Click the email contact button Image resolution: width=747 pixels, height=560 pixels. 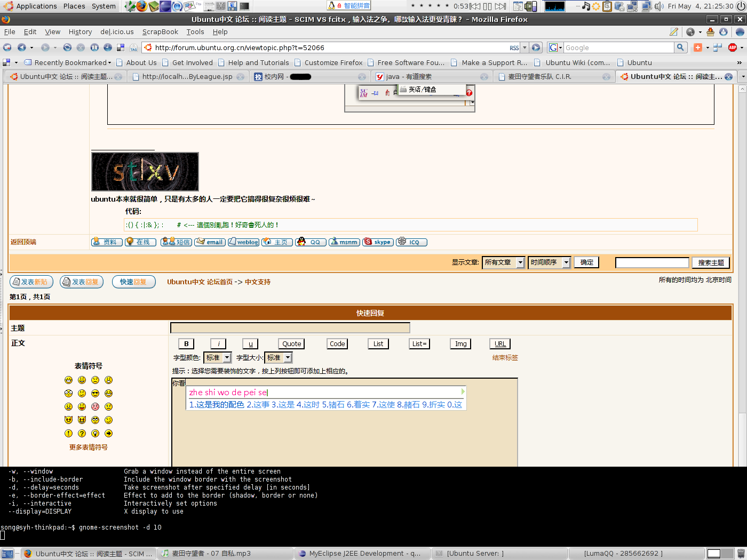(210, 242)
